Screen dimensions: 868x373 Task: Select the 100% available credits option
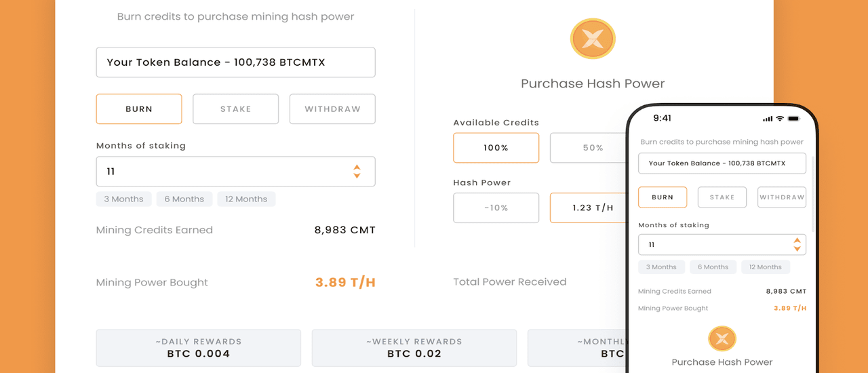pyautogui.click(x=496, y=148)
